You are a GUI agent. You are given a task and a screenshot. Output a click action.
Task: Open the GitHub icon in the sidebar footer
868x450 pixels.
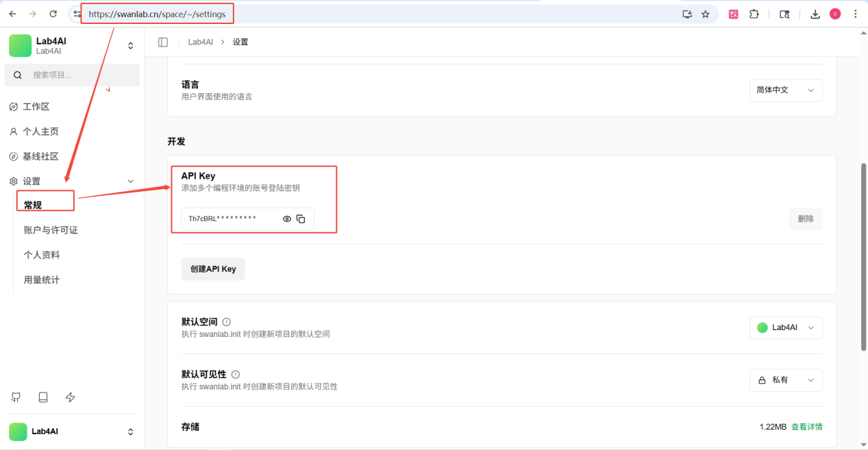point(16,397)
